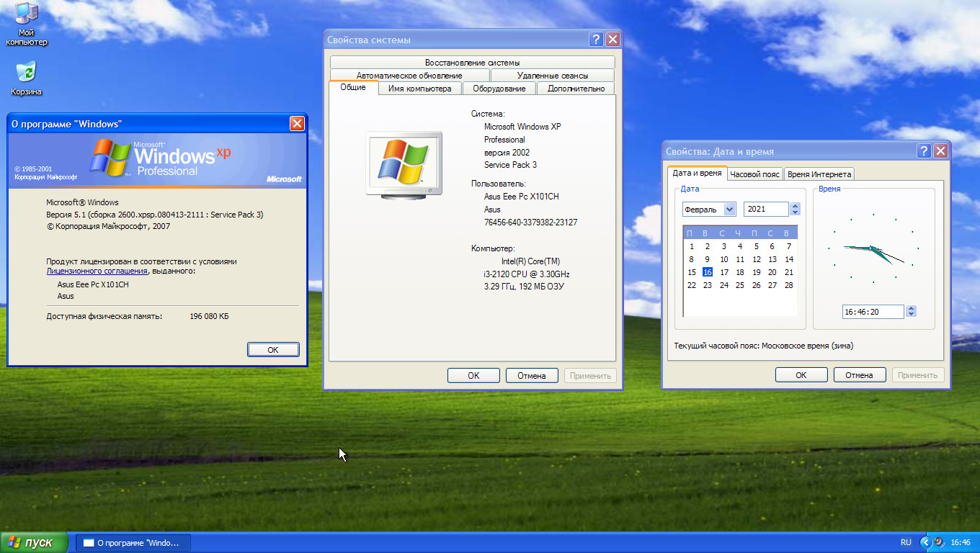980x553 pixels.
Task: Select day 25 in the calendar
Action: coord(740,285)
